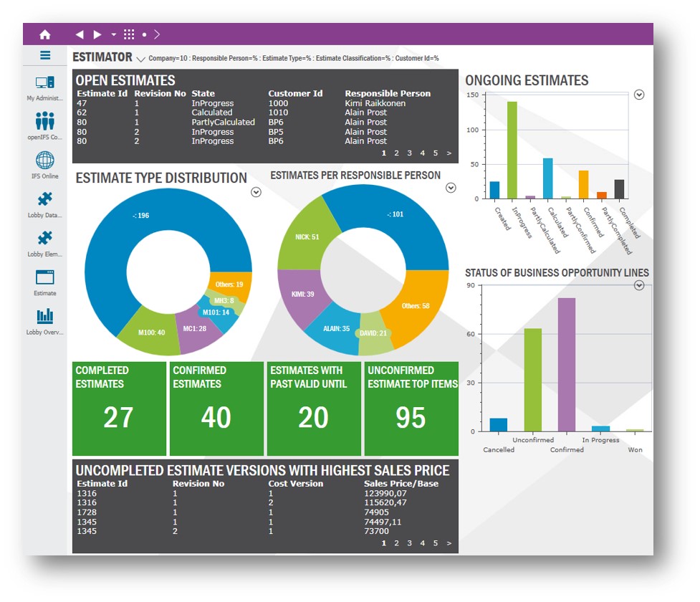The width and height of the screenshot is (700, 602).
Task: Open the Lobby Data puzzle icon
Action: pyautogui.click(x=45, y=200)
